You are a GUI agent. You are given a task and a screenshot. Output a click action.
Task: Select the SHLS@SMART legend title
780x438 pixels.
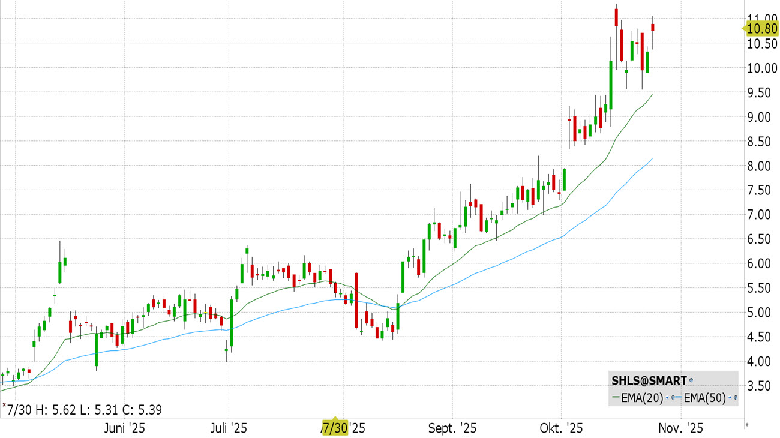649,381
